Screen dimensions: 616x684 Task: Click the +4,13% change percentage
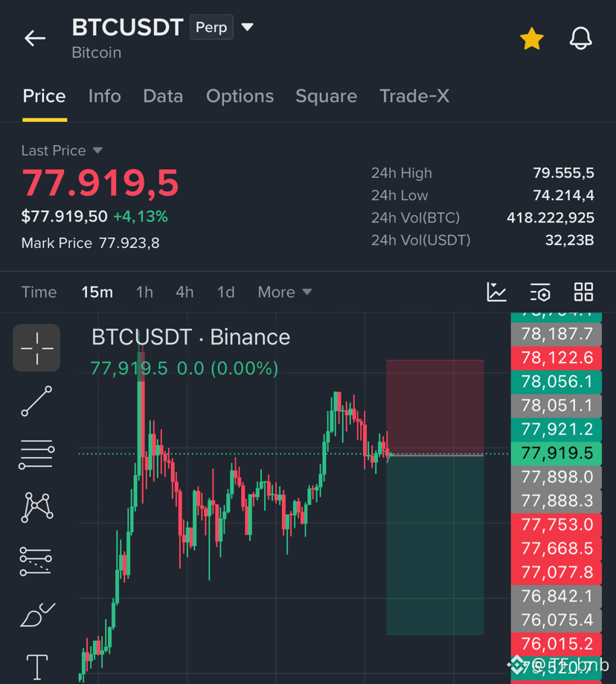coord(141,217)
